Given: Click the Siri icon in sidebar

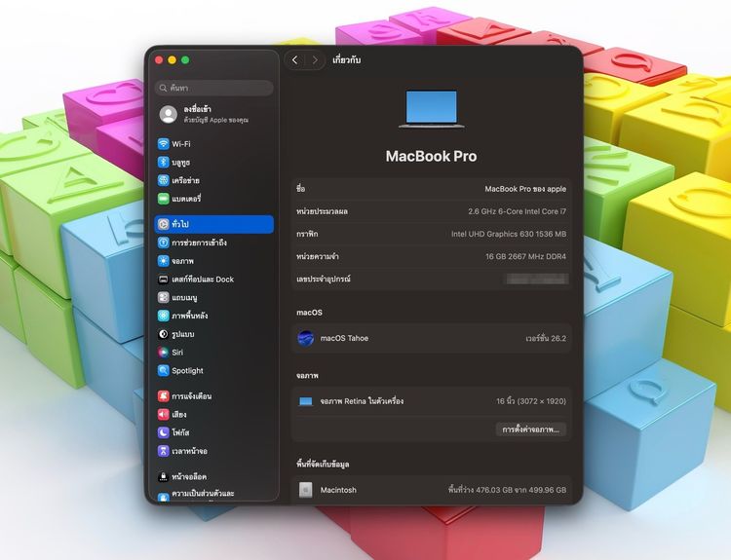Looking at the screenshot, I should point(164,353).
